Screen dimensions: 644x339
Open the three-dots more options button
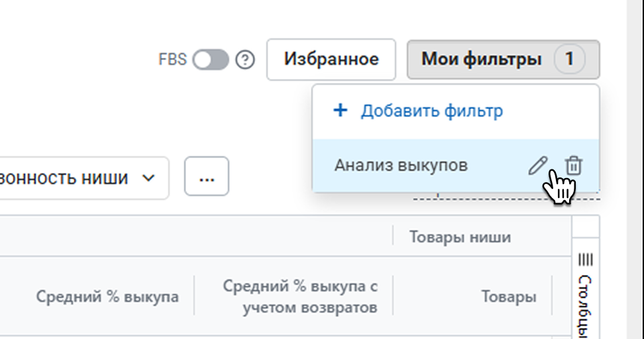(x=207, y=177)
